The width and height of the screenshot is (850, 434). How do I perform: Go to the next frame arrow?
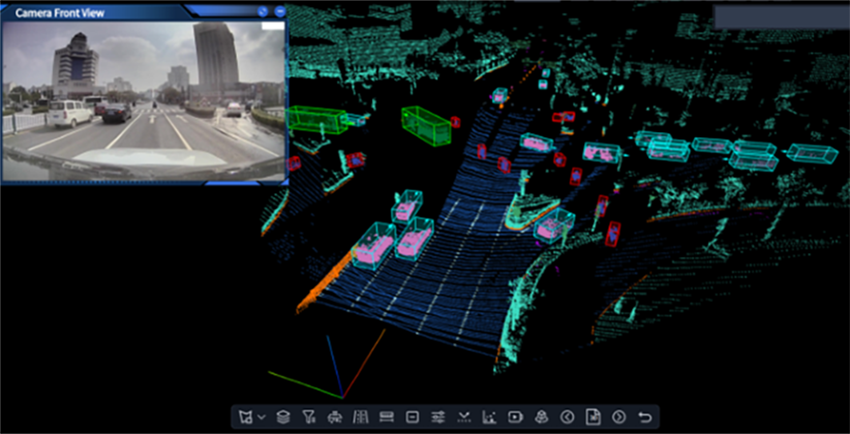pos(619,417)
